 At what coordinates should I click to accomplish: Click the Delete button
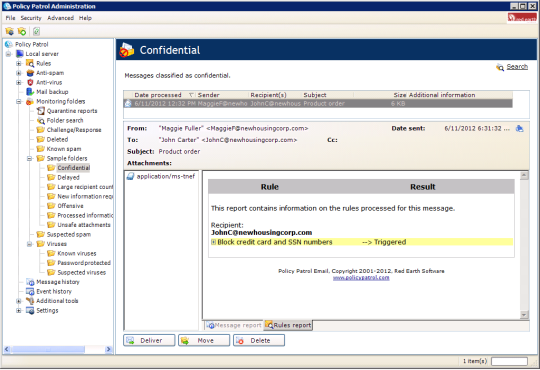coord(259,340)
